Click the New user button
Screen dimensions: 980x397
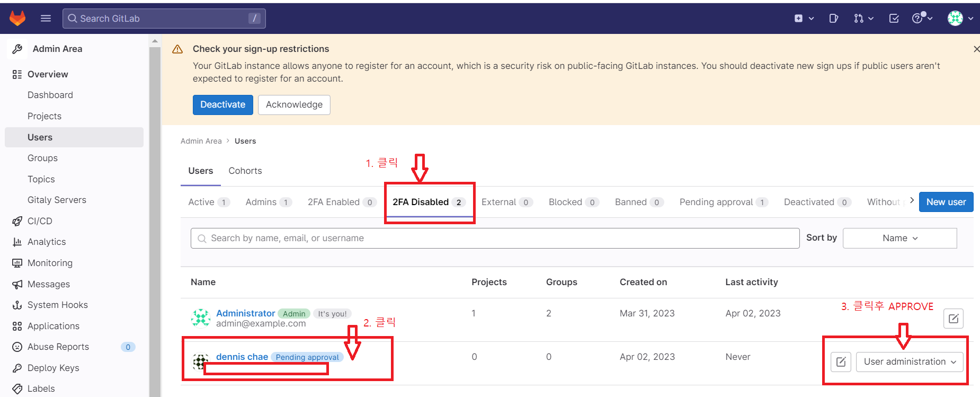click(x=946, y=202)
